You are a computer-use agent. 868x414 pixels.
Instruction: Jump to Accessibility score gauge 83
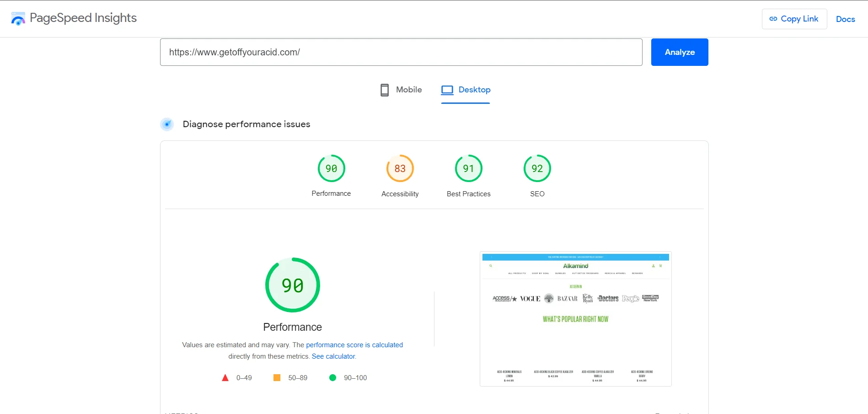(x=400, y=168)
